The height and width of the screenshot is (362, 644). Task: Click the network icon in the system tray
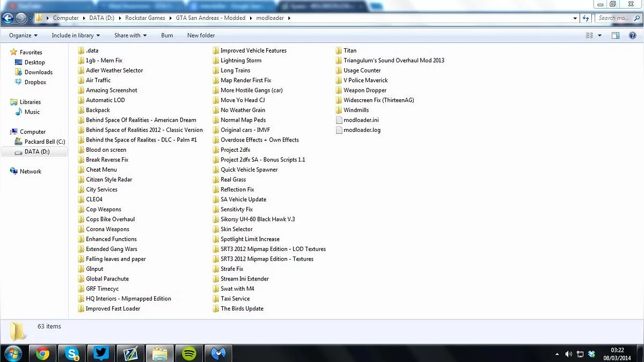tap(580, 354)
